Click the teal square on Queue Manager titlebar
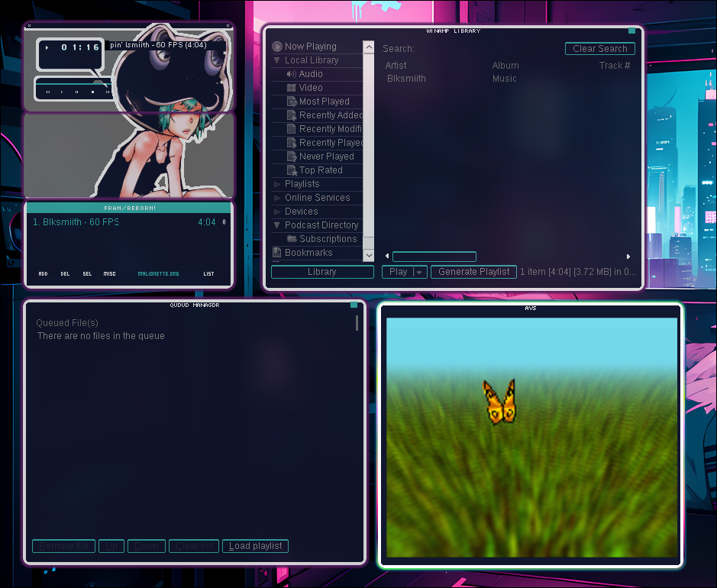Viewport: 717px width, 588px height. click(354, 305)
